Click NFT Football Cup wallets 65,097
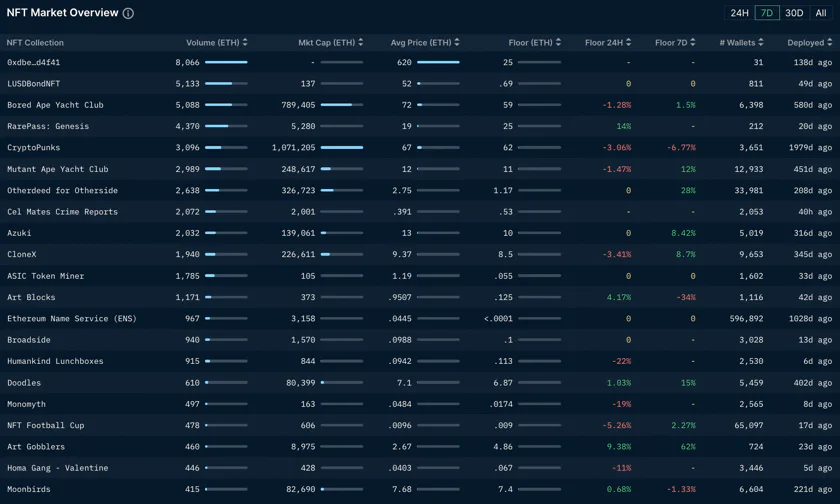 pyautogui.click(x=749, y=425)
